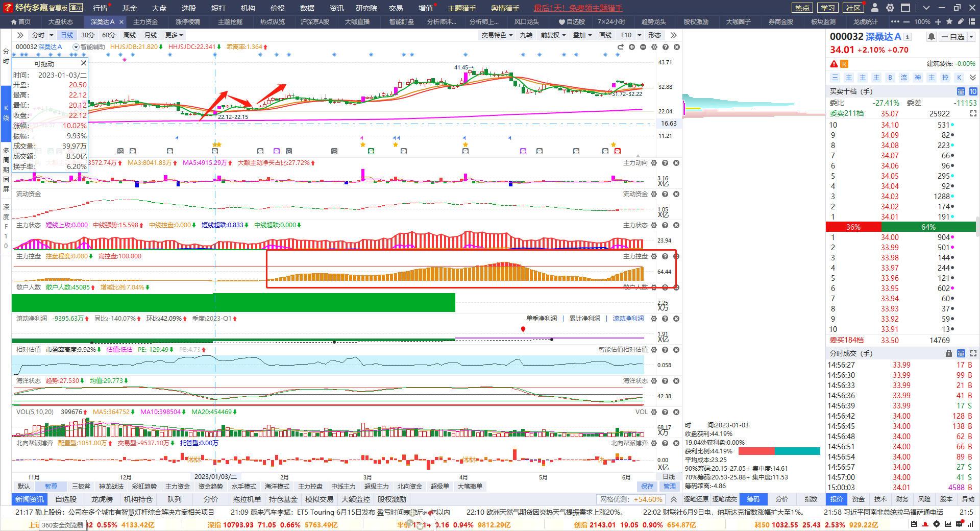The image size is (980, 531).
Task: Click the 热点 button
Action: (802, 8)
